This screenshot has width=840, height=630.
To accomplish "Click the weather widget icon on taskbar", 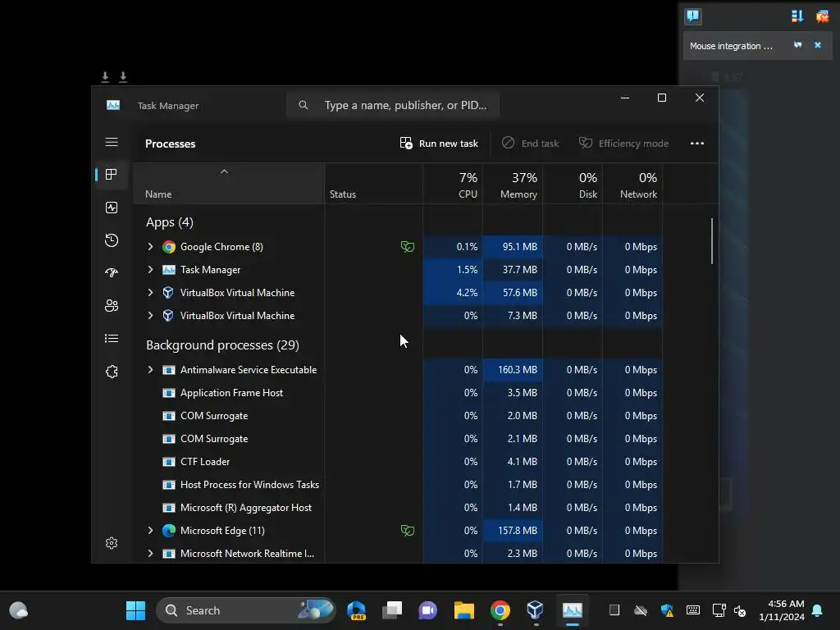I will [x=19, y=610].
